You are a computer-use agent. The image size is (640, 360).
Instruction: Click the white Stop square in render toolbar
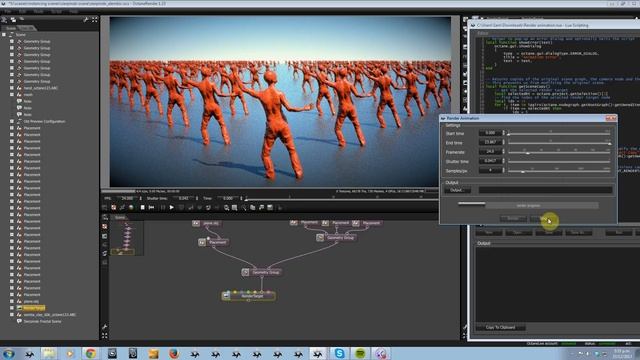(x=142, y=208)
